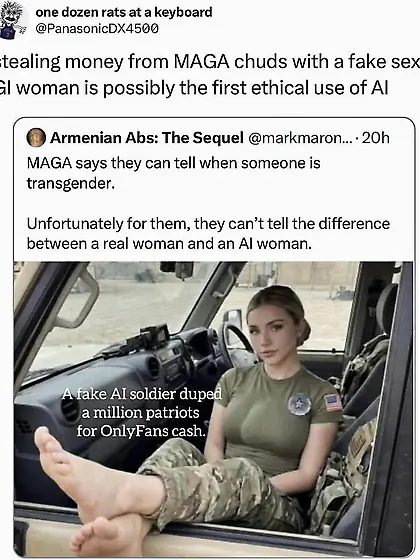Viewport: 420px width, 560px height.
Task: Click the Armenian Abs round profile avatar
Action: tap(36, 138)
